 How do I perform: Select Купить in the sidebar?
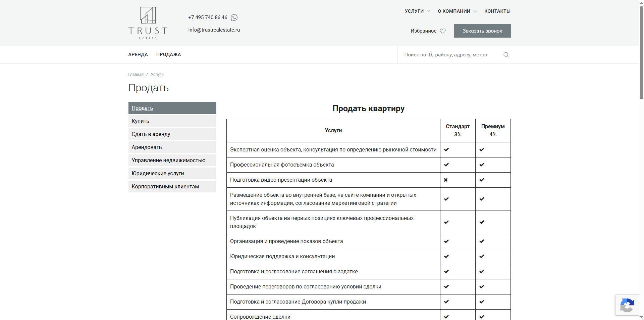tap(172, 121)
